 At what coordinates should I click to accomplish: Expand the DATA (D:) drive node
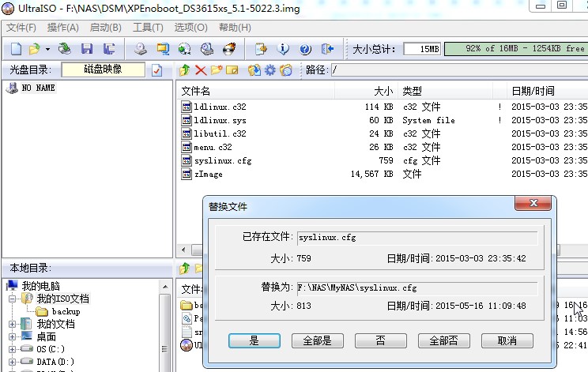12,362
